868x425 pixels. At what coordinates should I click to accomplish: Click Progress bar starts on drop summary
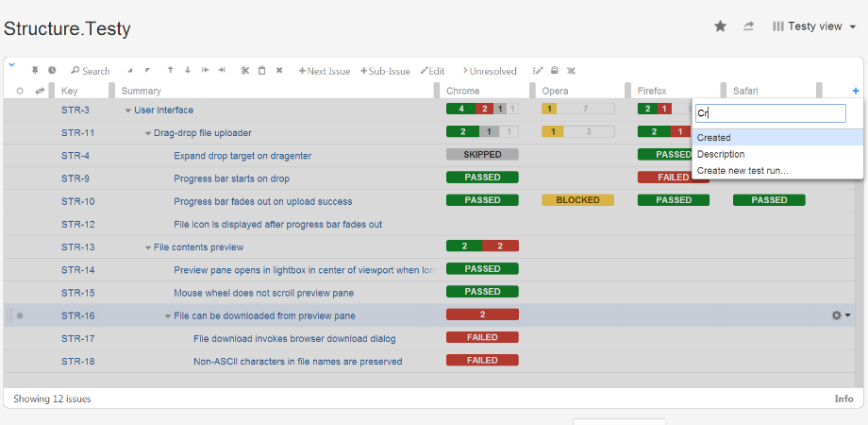[x=231, y=178]
